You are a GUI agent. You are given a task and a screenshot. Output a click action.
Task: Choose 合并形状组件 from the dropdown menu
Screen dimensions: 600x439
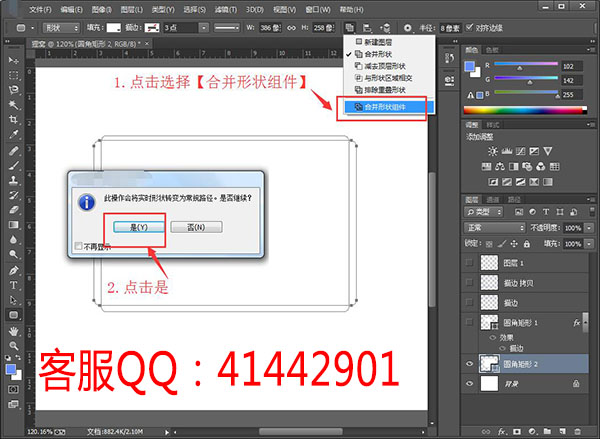click(x=389, y=107)
